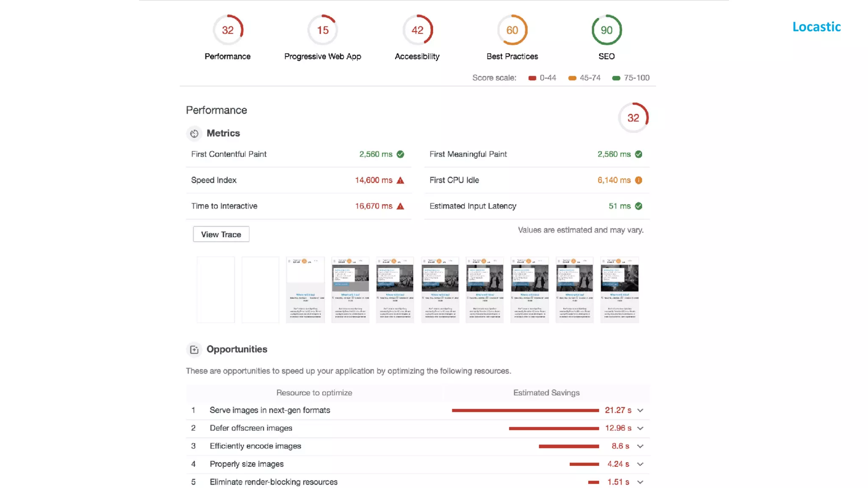The image size is (868, 488).
Task: Click the Metrics stopwatch icon
Action: coord(194,134)
